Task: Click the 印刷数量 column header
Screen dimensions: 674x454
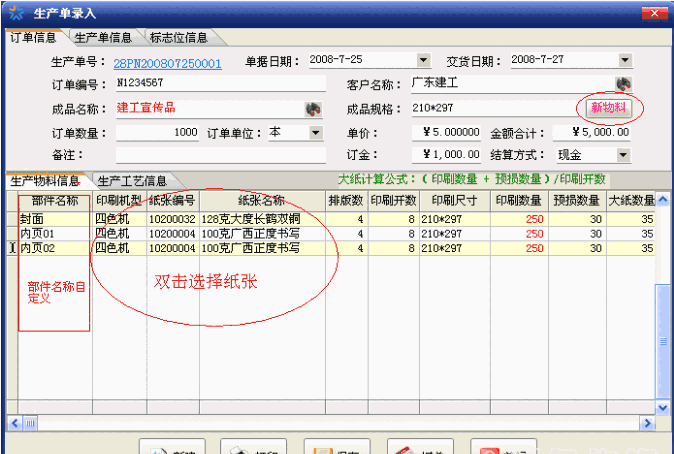Action: click(x=519, y=200)
